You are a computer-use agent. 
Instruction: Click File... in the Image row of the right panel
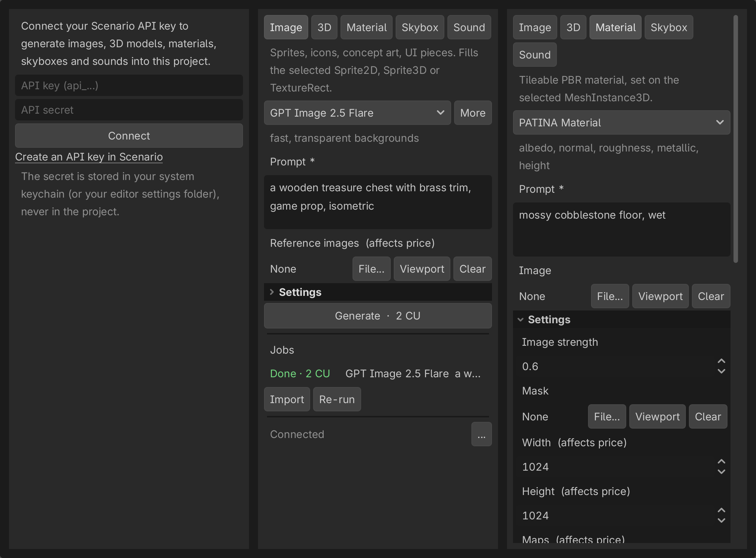tap(610, 296)
